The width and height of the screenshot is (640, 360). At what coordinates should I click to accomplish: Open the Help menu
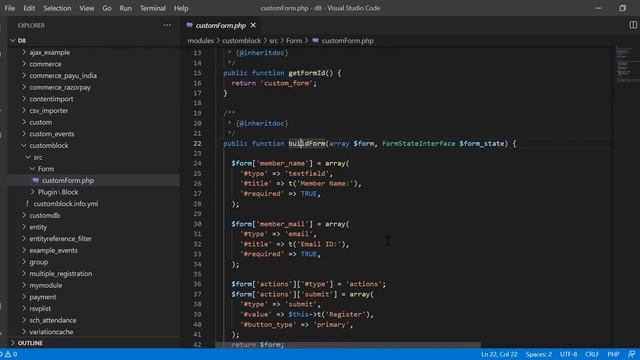(x=181, y=8)
